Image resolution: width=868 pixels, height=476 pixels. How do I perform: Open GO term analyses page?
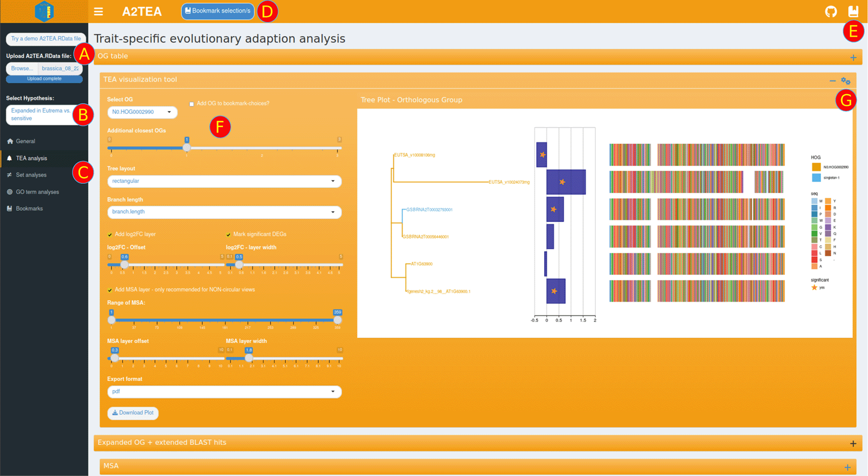coord(37,192)
